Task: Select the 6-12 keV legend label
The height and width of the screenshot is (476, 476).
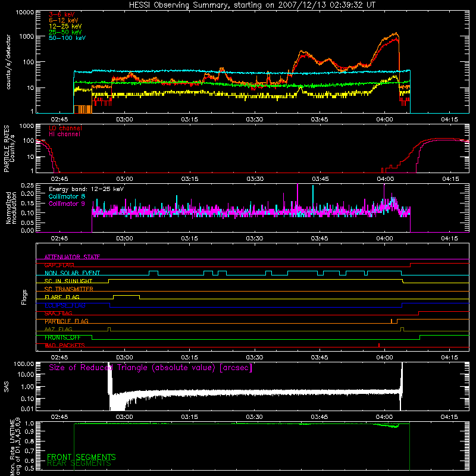Action: pyautogui.click(x=64, y=20)
